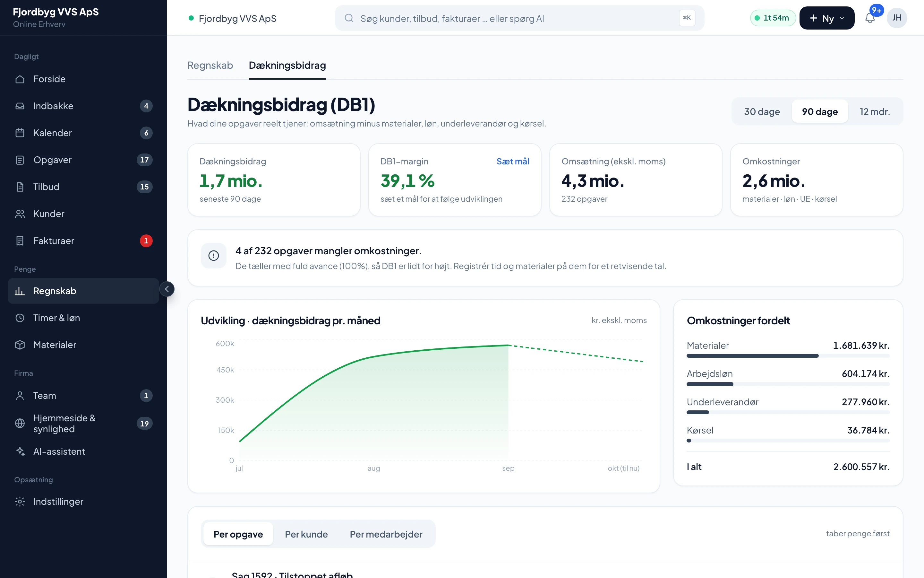Switch breakdown to Per opgave
This screenshot has width=924, height=578.
(x=238, y=534)
